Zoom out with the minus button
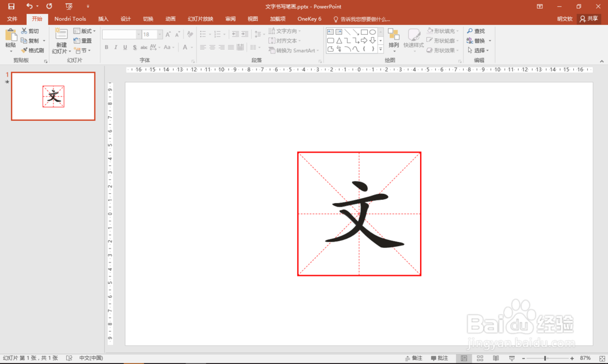This screenshot has height=364, width=608. [x=523, y=358]
